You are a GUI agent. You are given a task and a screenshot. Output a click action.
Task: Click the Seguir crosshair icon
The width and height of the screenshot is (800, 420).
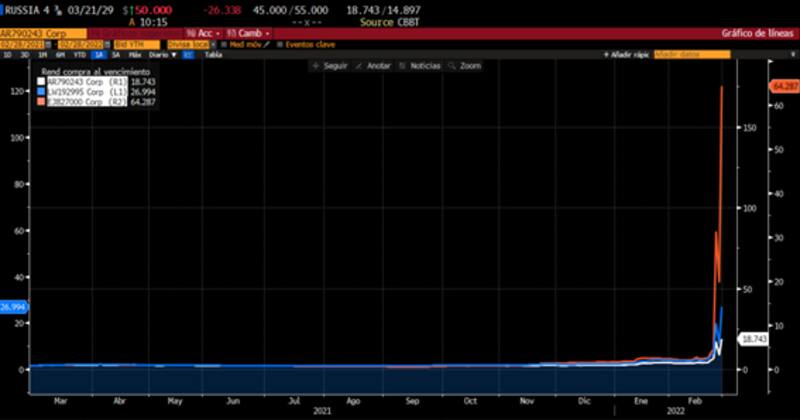coord(316,65)
